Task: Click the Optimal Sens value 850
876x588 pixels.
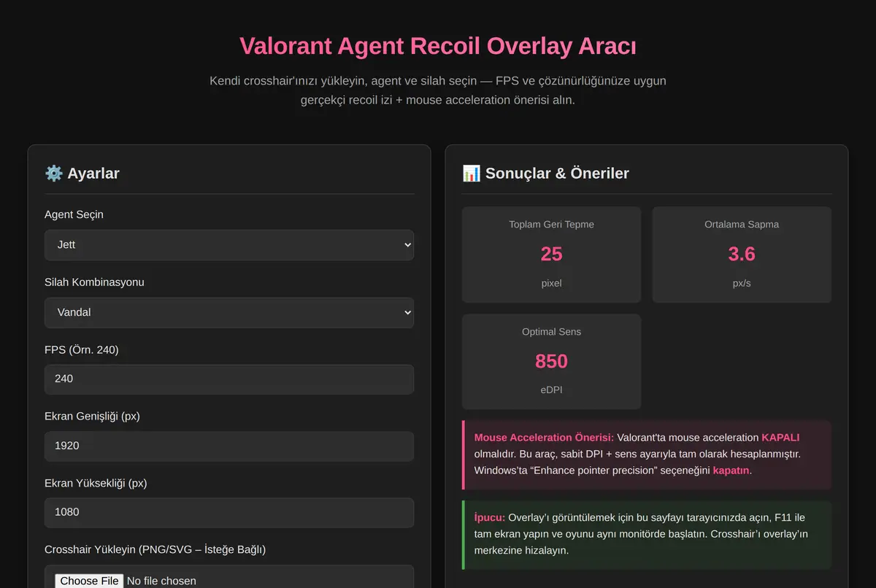Action: [551, 361]
